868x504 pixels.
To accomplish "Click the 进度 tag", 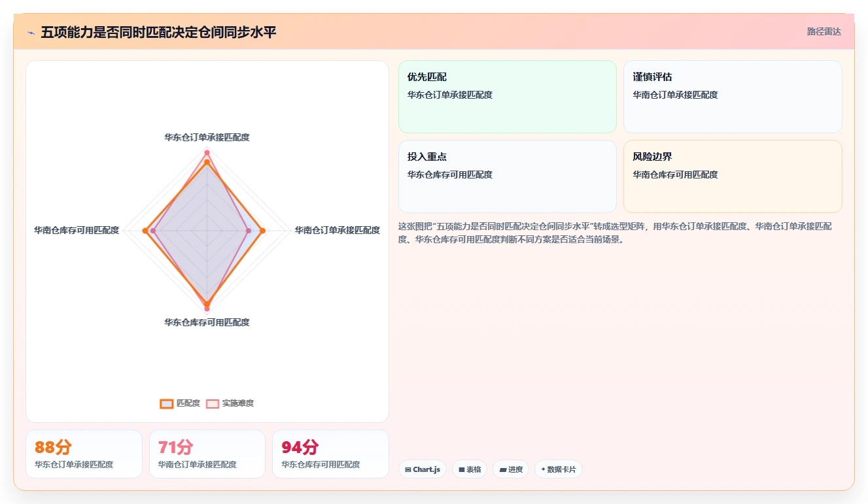I will point(511,469).
